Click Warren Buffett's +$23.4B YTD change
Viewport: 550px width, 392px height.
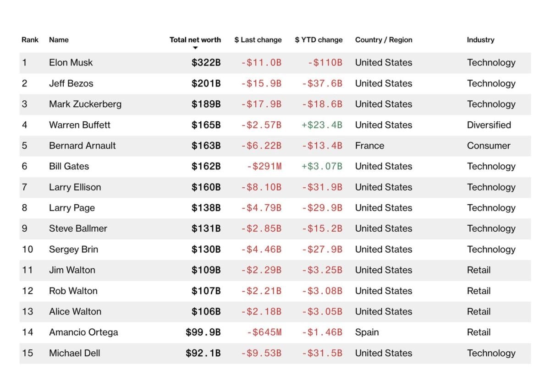click(x=322, y=125)
